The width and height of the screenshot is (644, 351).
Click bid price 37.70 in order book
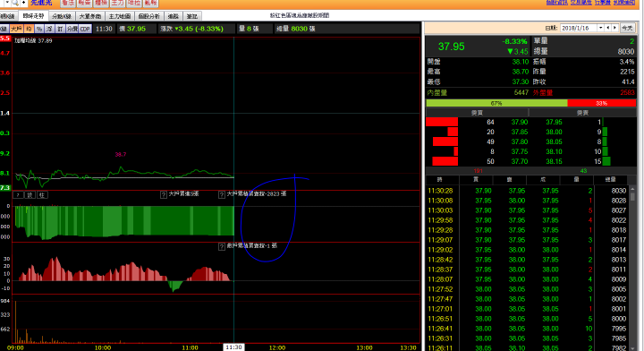(x=520, y=161)
